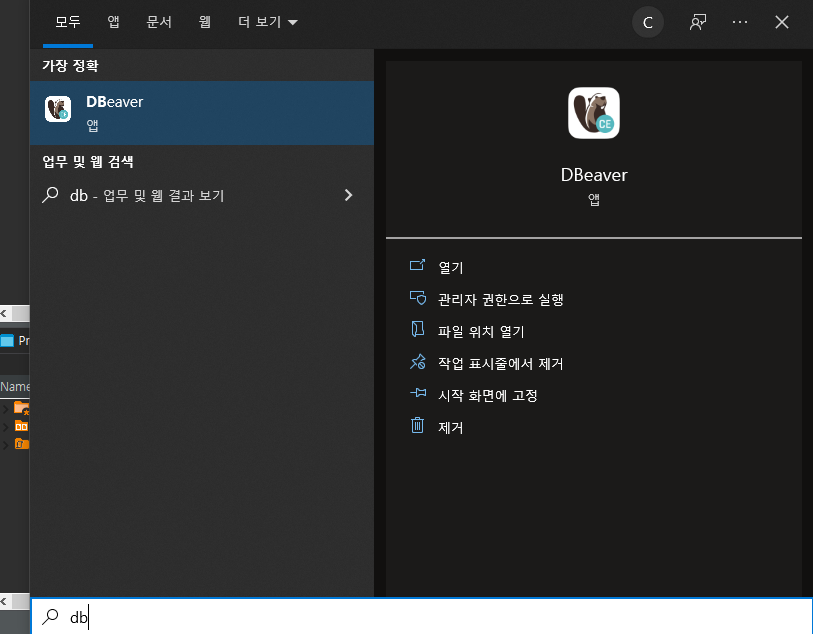Choose 작업 표시줄에서 제거
This screenshot has width=813, height=634.
coord(500,363)
